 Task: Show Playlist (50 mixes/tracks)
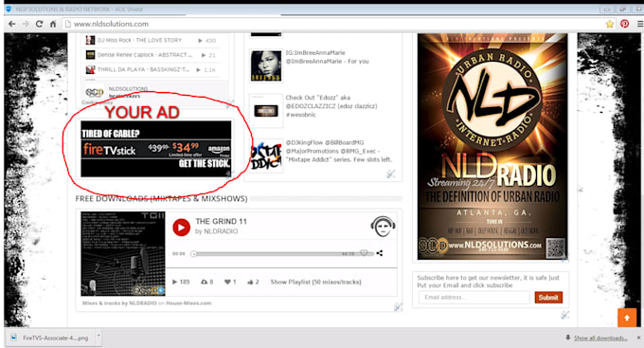tap(315, 282)
